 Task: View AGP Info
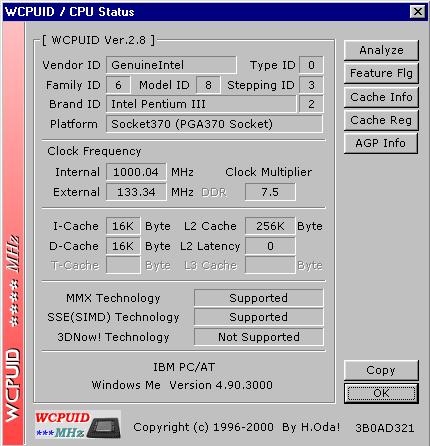pyautogui.click(x=381, y=143)
